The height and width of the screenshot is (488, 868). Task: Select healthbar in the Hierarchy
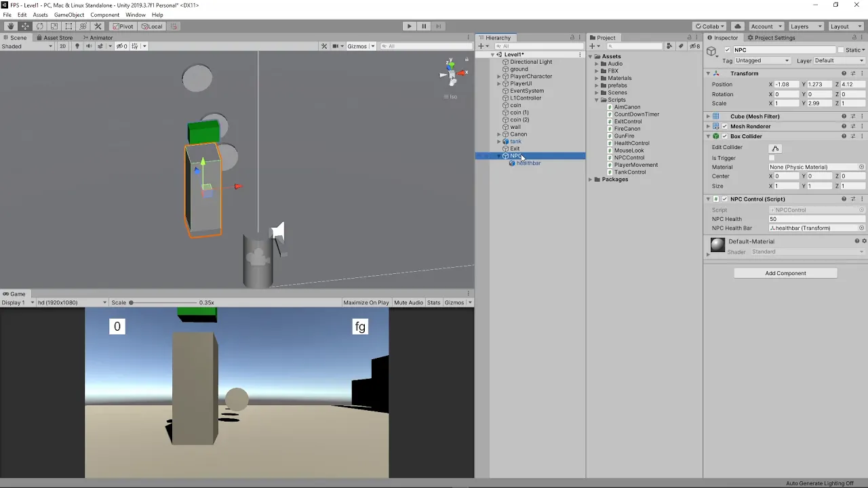[528, 163]
